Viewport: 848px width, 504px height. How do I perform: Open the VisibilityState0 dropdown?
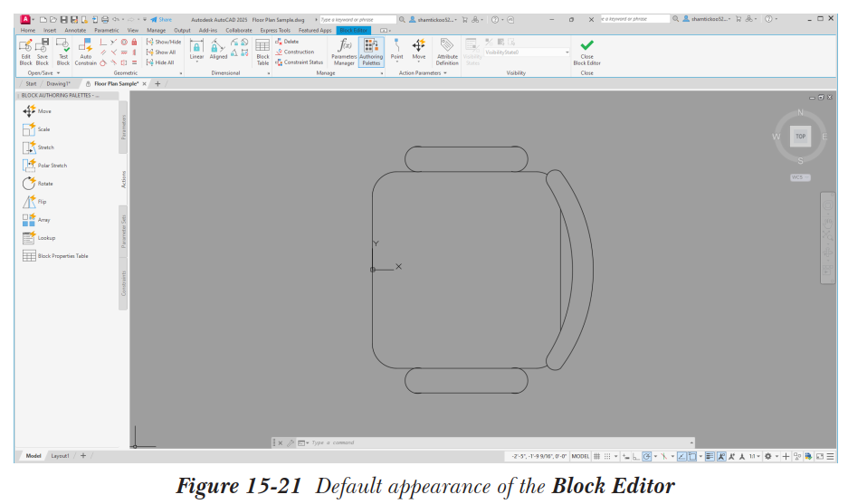[527, 52]
